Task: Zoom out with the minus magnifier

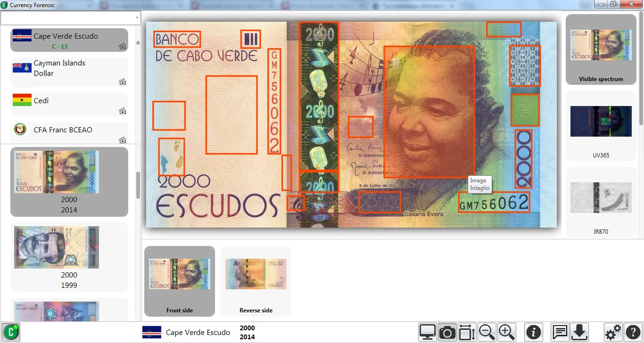Action: pos(487,332)
